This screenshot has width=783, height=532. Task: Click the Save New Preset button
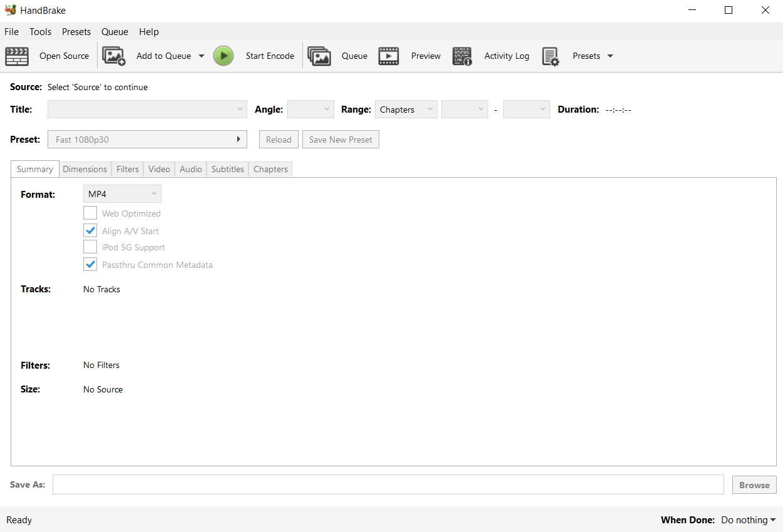pyautogui.click(x=340, y=139)
